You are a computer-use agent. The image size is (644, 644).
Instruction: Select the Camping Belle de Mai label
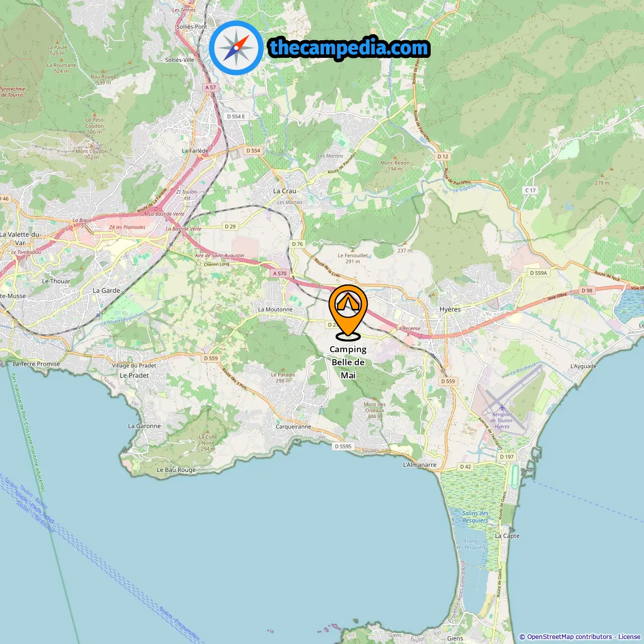(x=348, y=362)
